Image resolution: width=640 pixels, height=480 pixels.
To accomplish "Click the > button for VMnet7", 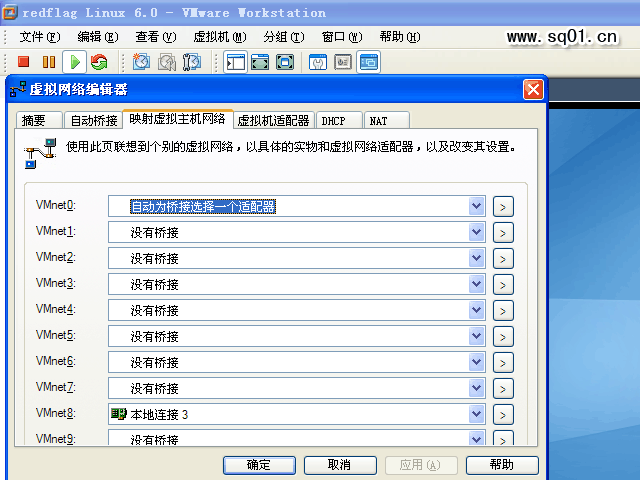I will [503, 389].
